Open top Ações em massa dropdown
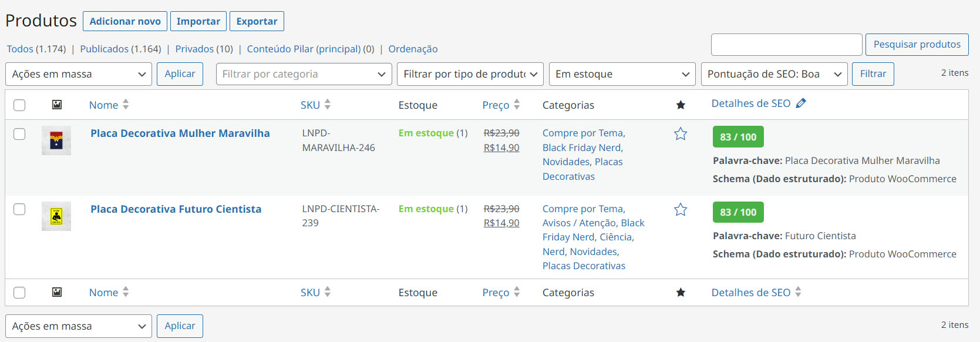 coord(79,74)
